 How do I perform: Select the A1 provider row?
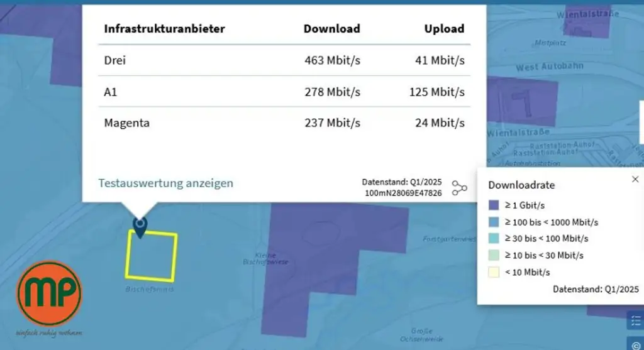click(x=284, y=92)
